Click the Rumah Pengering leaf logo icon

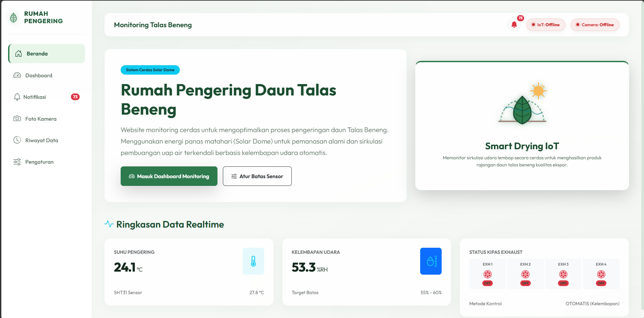tap(13, 17)
